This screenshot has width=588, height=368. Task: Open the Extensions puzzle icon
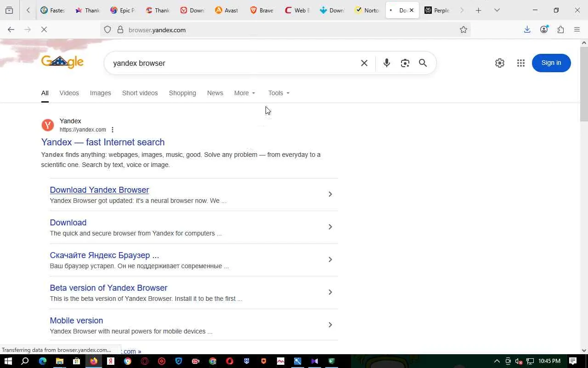(x=560, y=30)
